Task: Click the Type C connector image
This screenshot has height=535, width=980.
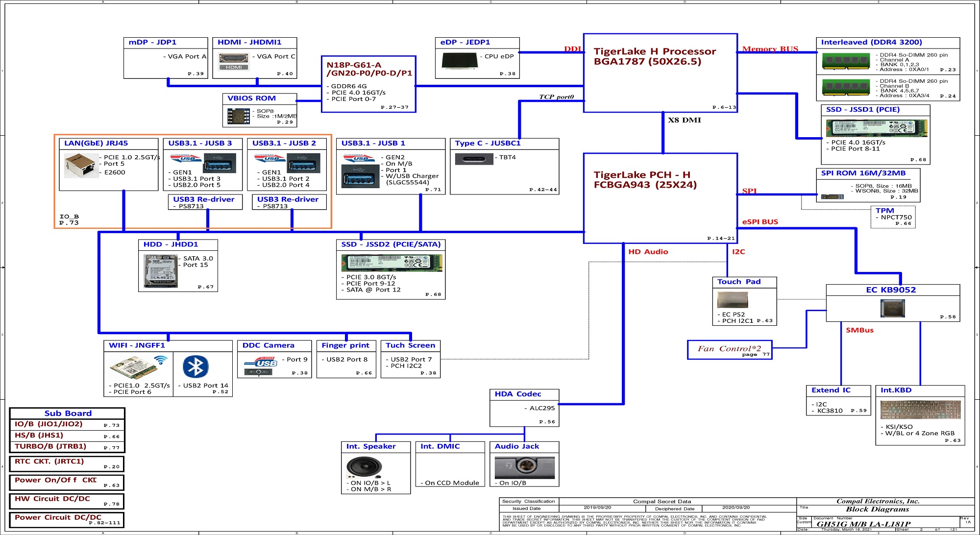Action: [473, 159]
